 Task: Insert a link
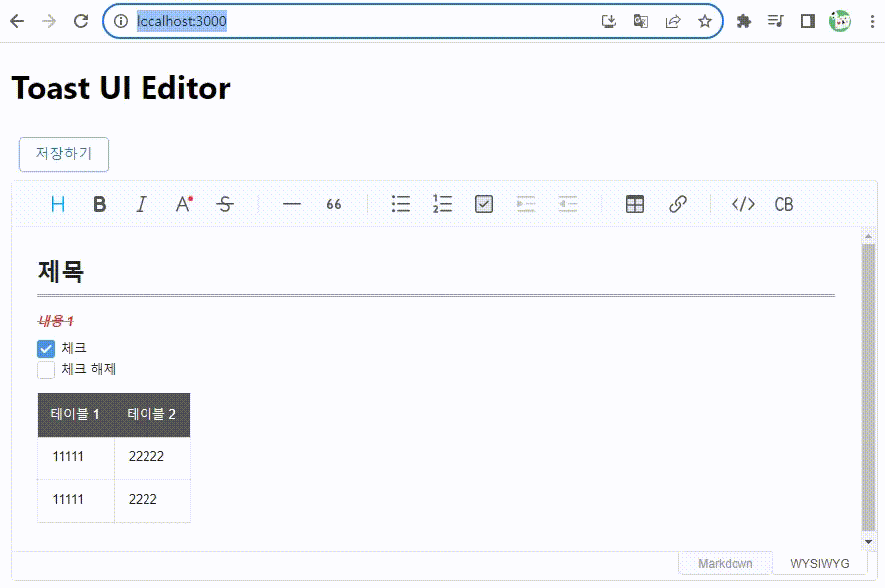point(678,204)
